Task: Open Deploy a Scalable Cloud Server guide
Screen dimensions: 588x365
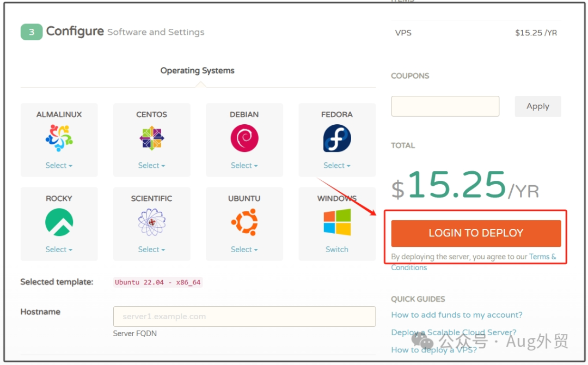Action: coord(454,332)
